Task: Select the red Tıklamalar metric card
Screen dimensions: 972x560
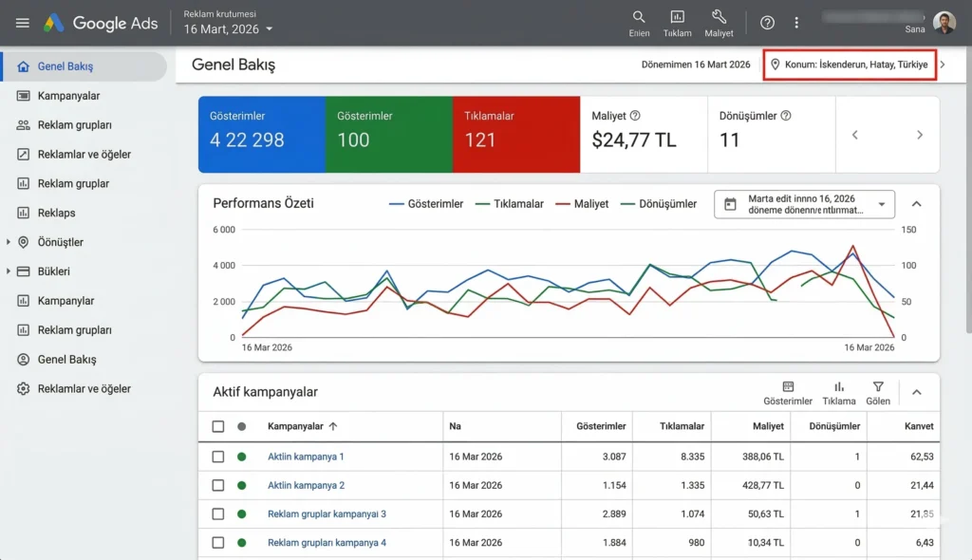Action: pos(515,134)
